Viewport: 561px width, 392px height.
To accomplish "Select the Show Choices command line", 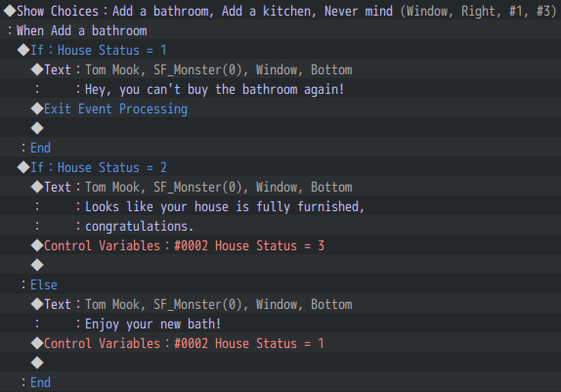I will (x=280, y=11).
